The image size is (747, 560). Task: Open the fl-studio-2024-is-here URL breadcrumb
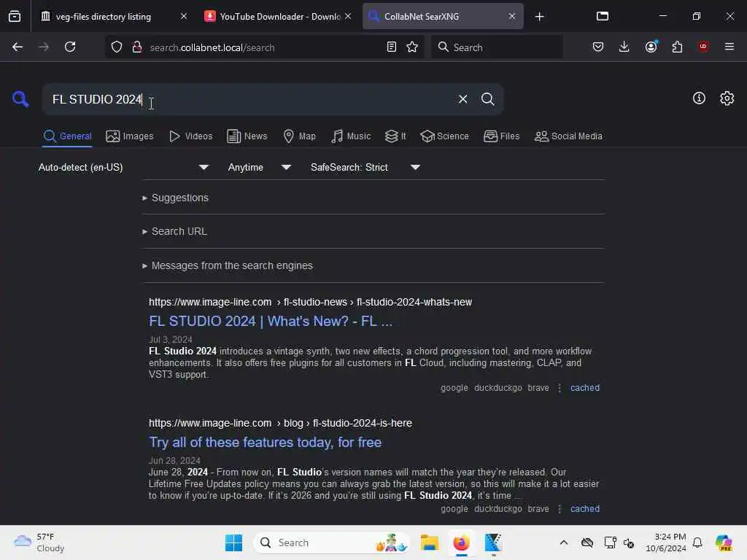(280, 424)
